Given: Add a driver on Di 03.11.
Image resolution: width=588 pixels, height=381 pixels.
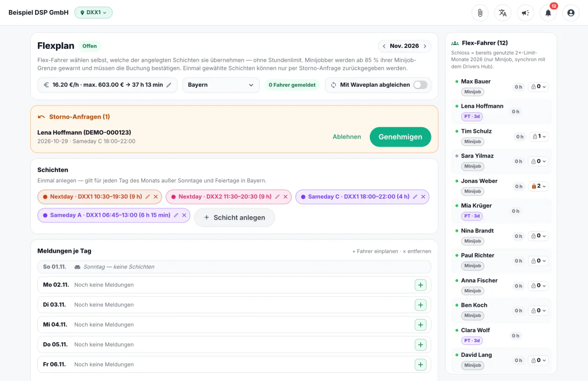Looking at the screenshot, I should click(x=421, y=305).
